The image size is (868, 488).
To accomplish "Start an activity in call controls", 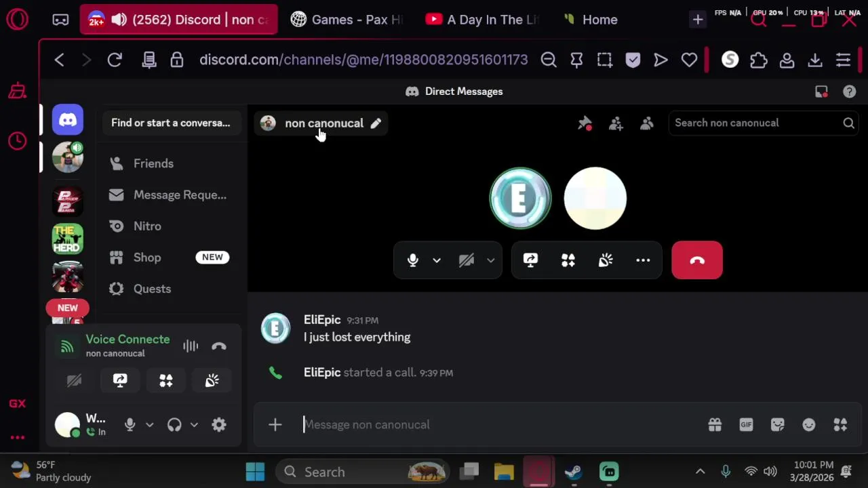I will coord(568,260).
